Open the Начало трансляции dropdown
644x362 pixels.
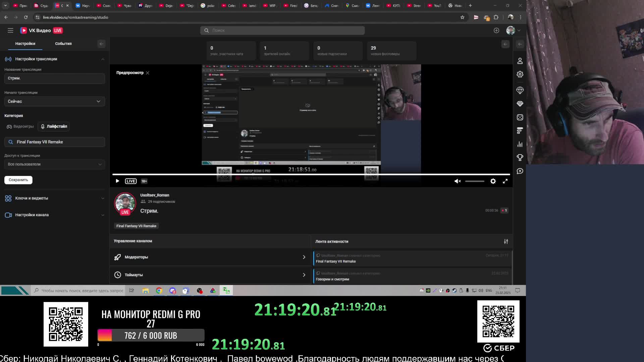pyautogui.click(x=54, y=101)
